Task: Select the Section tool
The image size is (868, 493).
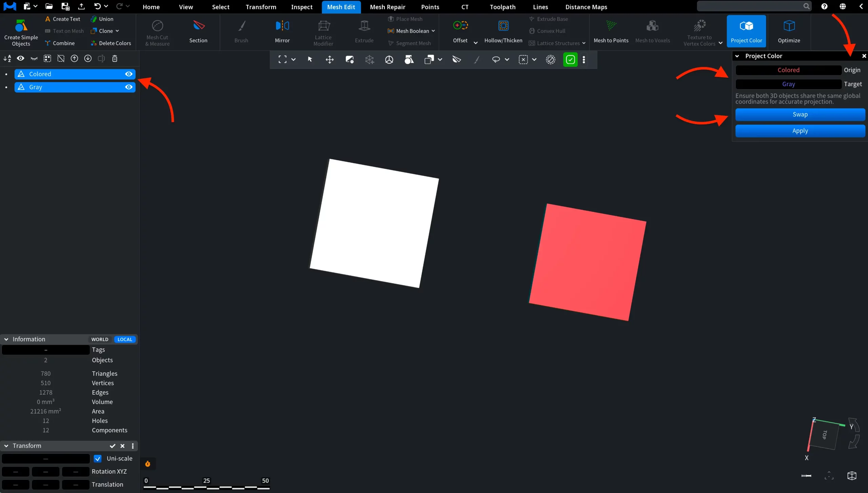Action: 198,32
